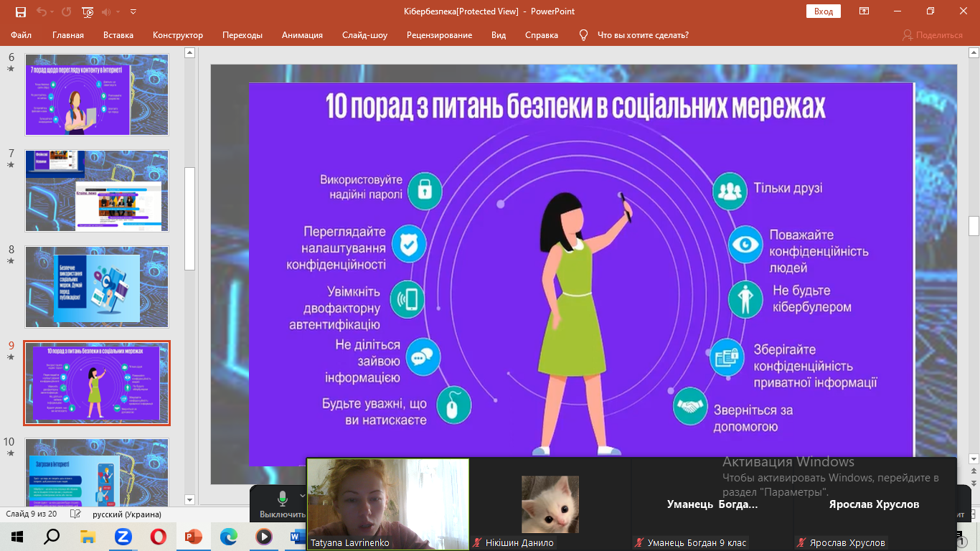The image size is (980, 551).
Task: Click the slide panel scrollbar thumb
Action: pyautogui.click(x=189, y=219)
